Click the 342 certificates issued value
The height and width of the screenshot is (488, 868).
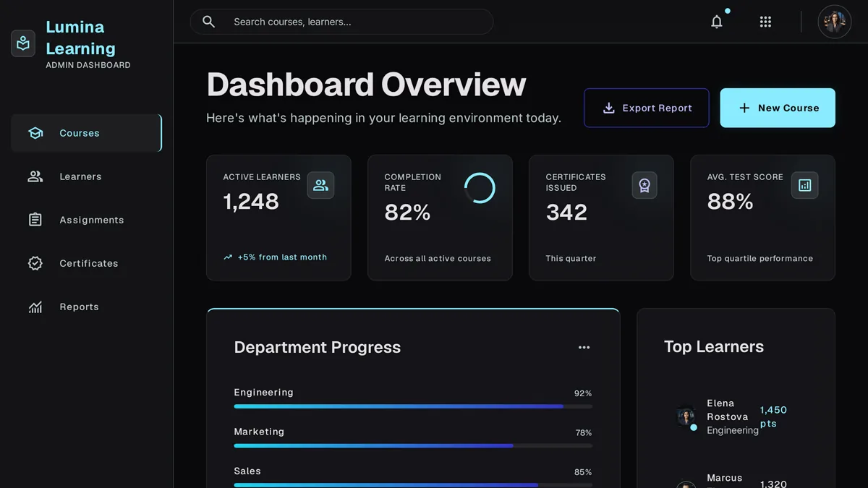(x=566, y=213)
